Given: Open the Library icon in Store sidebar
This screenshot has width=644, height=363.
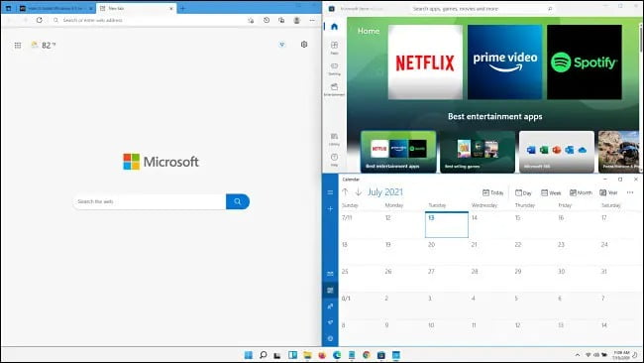Looking at the screenshot, I should point(334,139).
